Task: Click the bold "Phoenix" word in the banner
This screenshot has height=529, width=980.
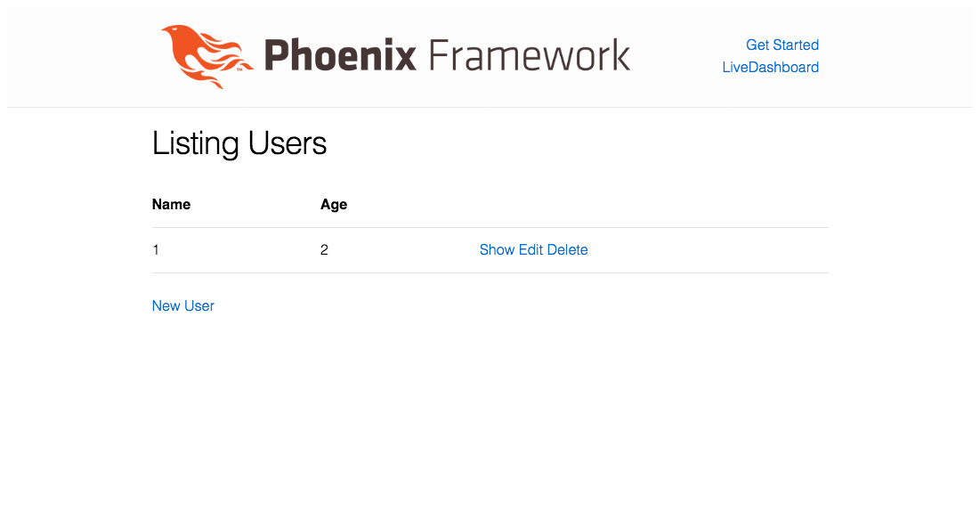Action: coord(340,56)
